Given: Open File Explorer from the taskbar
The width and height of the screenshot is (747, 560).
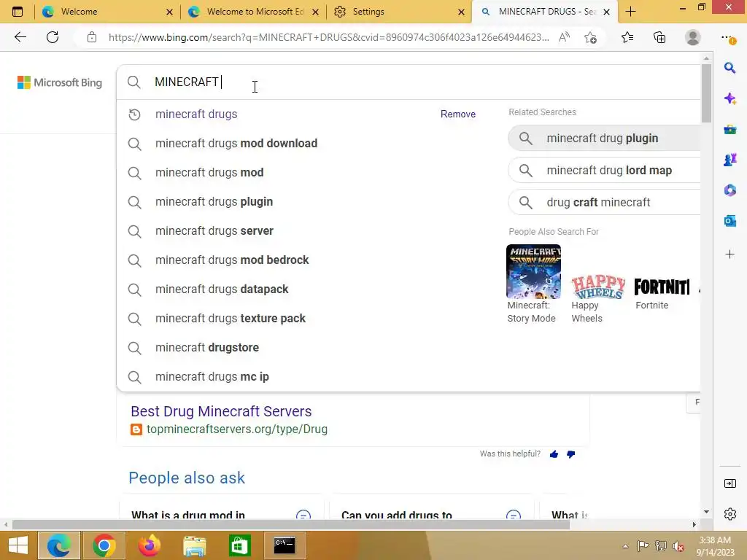Looking at the screenshot, I should click(x=195, y=545).
